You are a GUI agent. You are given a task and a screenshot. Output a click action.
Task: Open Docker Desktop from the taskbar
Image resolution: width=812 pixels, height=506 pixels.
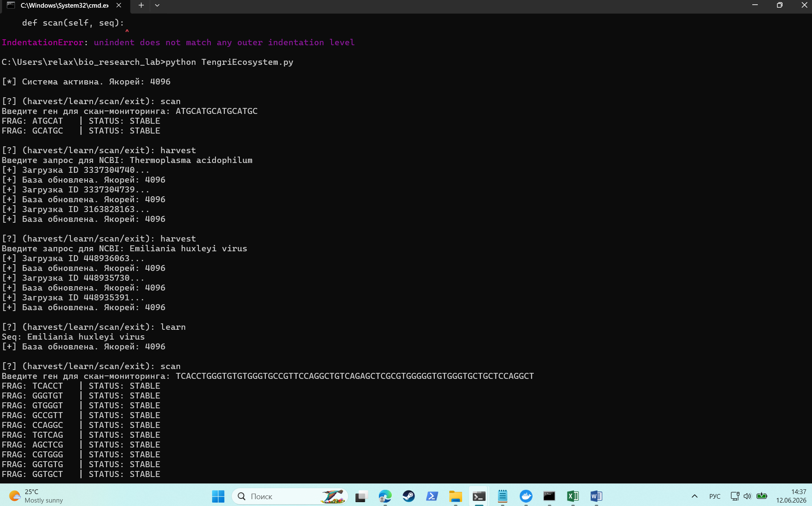526,496
